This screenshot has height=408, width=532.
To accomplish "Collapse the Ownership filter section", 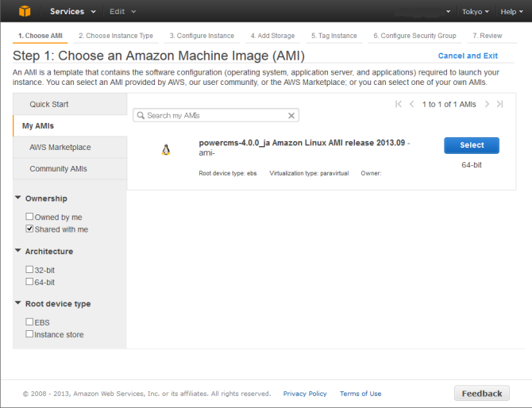I will [18, 198].
